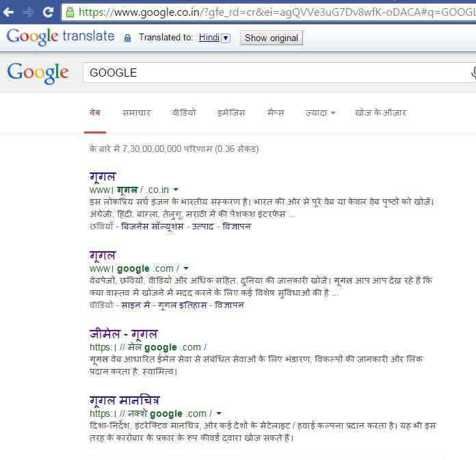Click वीडियो text under second result
Image resolution: width=476 pixels, height=460 pixels.
pos(101,305)
